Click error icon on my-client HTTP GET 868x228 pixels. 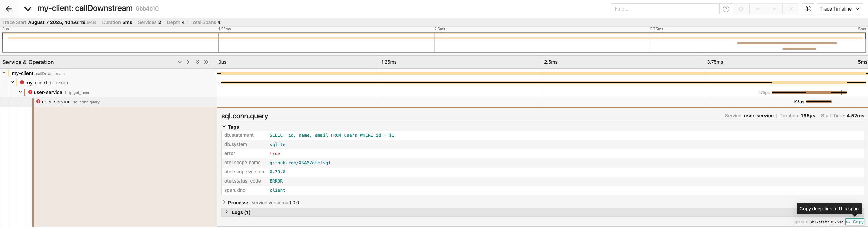(22, 82)
